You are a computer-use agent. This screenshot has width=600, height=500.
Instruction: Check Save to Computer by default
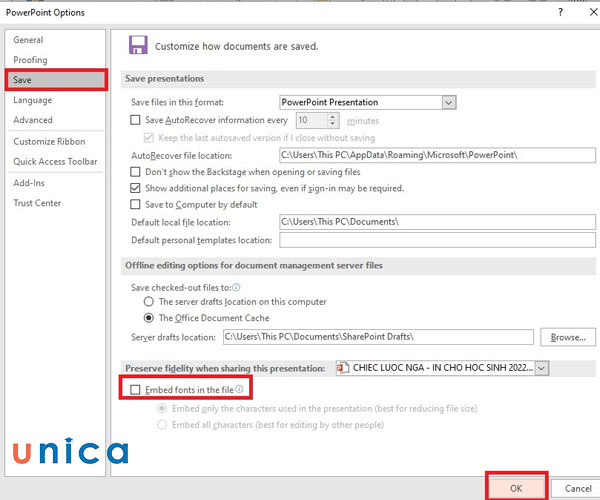[135, 204]
